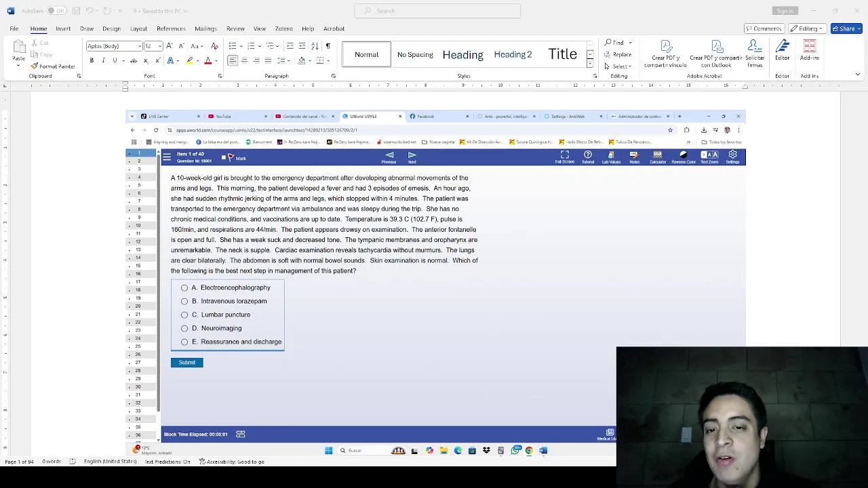868x488 pixels.
Task: Expand the Styles gallery
Action: coord(590,64)
